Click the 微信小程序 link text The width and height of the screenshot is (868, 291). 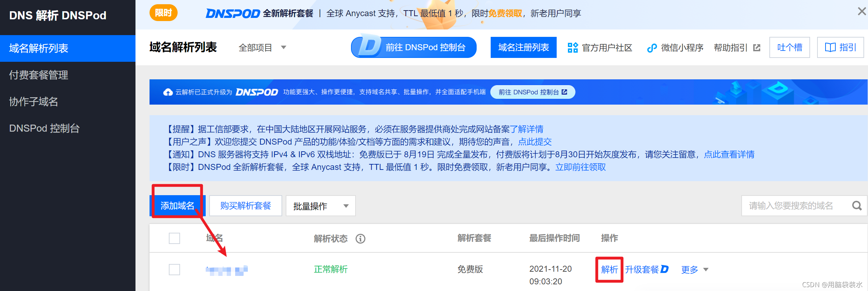pyautogui.click(x=682, y=48)
